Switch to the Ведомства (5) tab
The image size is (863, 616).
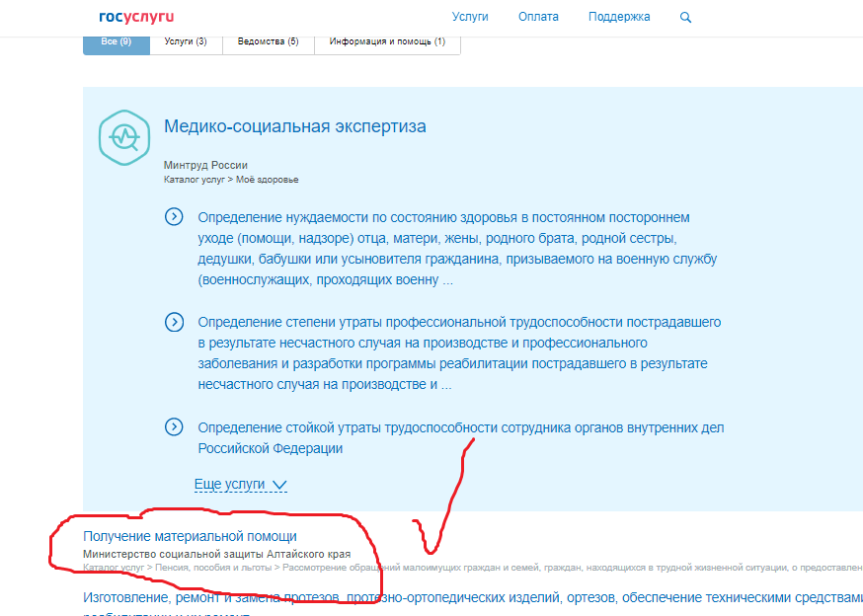(268, 43)
